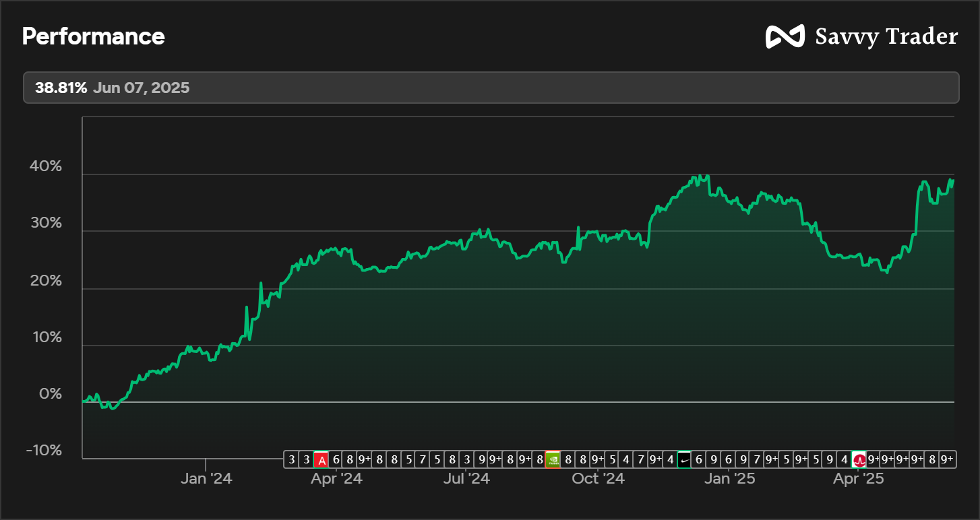Image resolution: width=980 pixels, height=520 pixels.
Task: Select the 4 marker left of Nike logo
Action: [670, 460]
